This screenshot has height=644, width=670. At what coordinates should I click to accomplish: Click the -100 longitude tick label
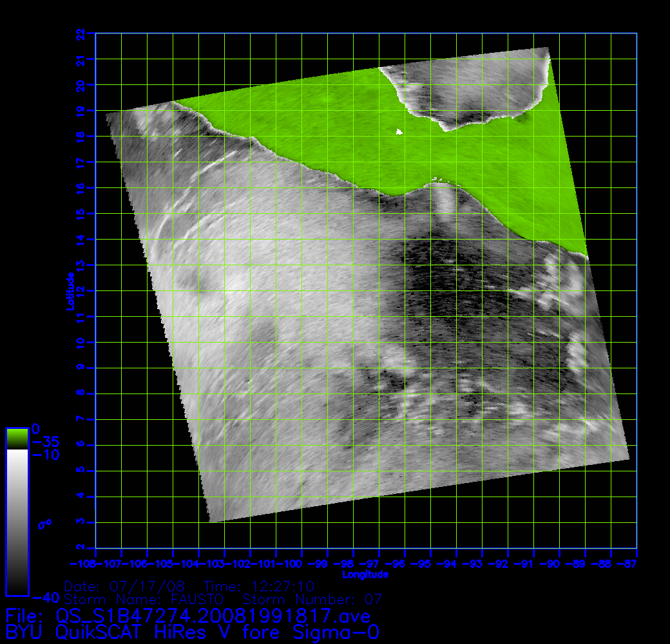(292, 564)
